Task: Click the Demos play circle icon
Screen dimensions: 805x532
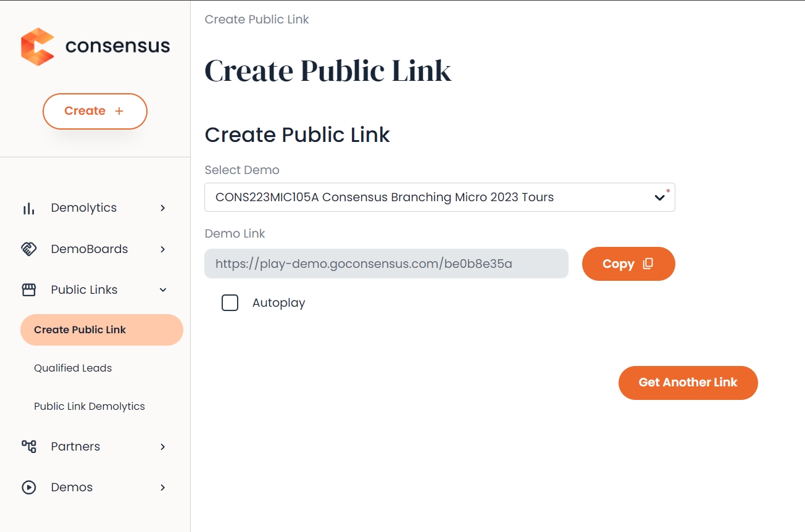Action: (x=28, y=487)
